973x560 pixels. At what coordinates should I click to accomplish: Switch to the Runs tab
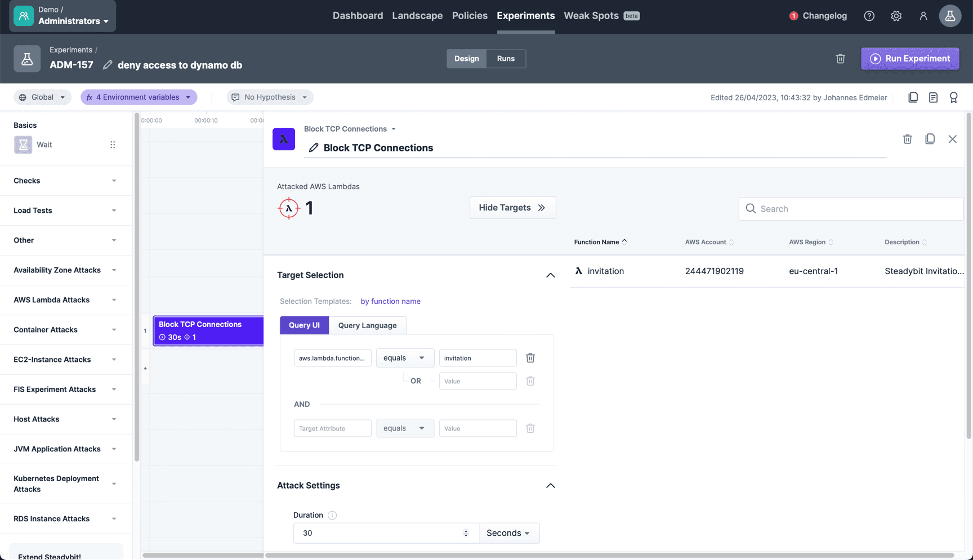505,59
